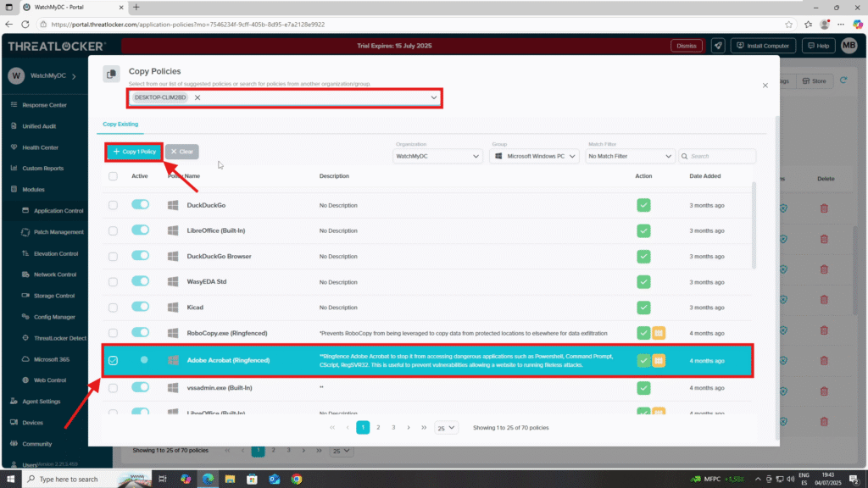Click the green permit icon on the vssadmin.exe row
868x488 pixels.
click(643, 388)
